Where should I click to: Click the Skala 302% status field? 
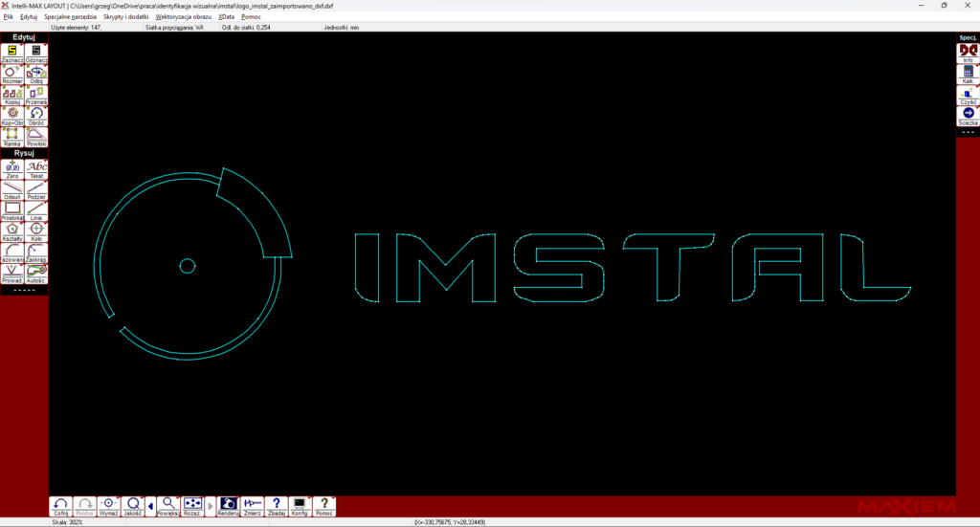coord(67,522)
